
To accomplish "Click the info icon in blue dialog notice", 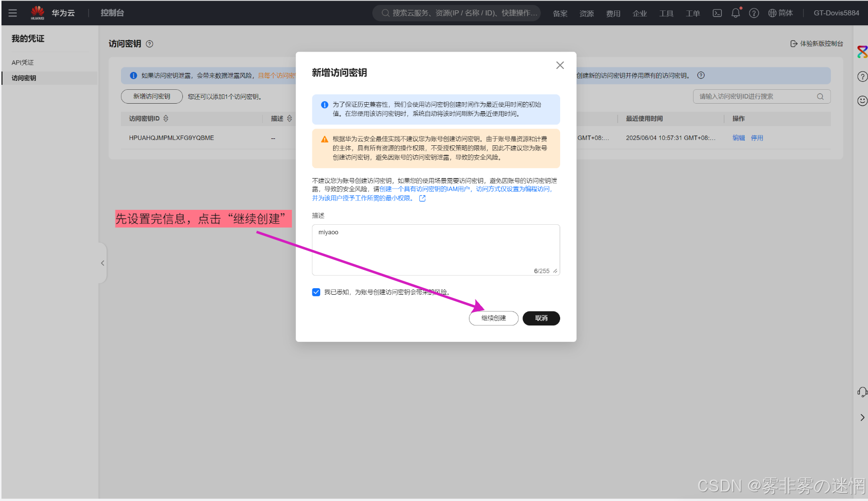I will click(325, 105).
